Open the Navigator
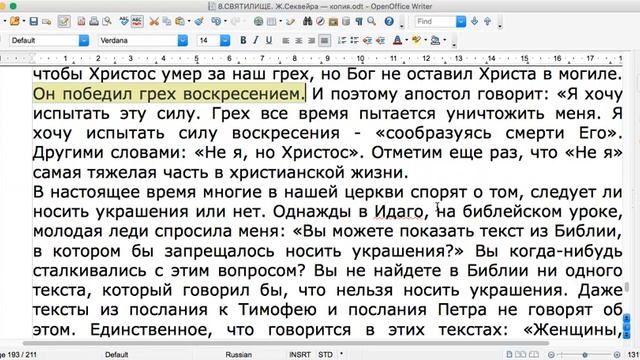Viewport: 640px width, 360px height. click(x=320, y=21)
